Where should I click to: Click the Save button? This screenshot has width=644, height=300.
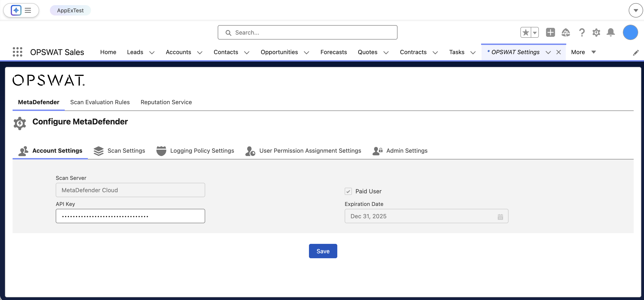click(323, 251)
